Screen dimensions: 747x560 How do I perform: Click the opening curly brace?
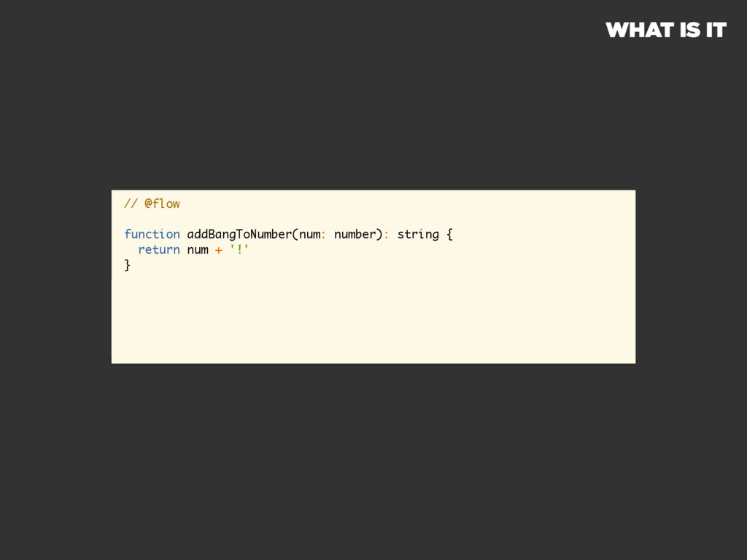pos(449,234)
